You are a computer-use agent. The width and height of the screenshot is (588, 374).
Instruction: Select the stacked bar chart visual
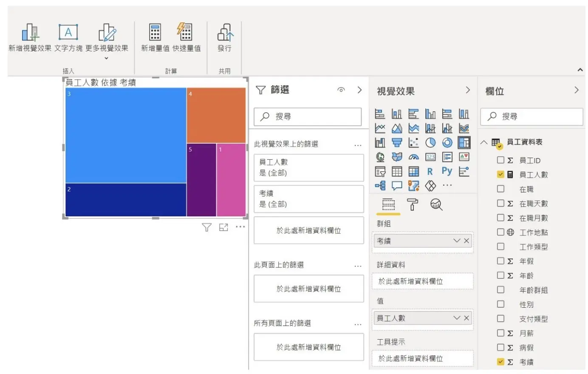[380, 114]
